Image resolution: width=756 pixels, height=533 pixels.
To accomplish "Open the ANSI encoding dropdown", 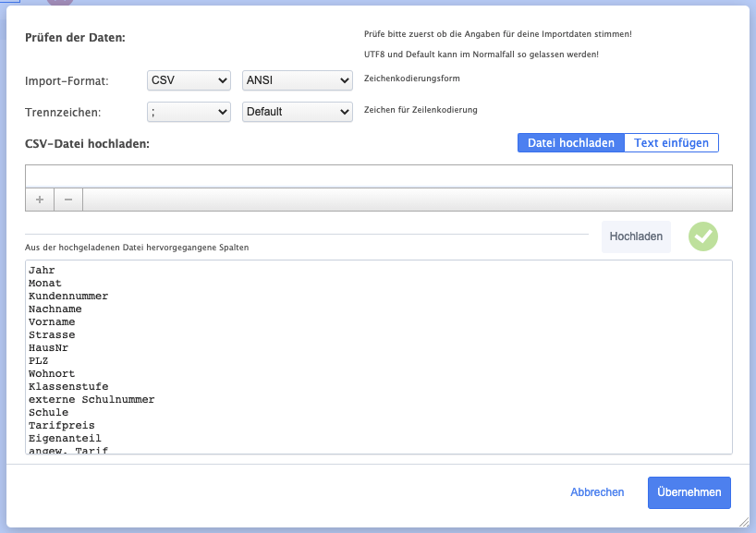I will point(297,81).
